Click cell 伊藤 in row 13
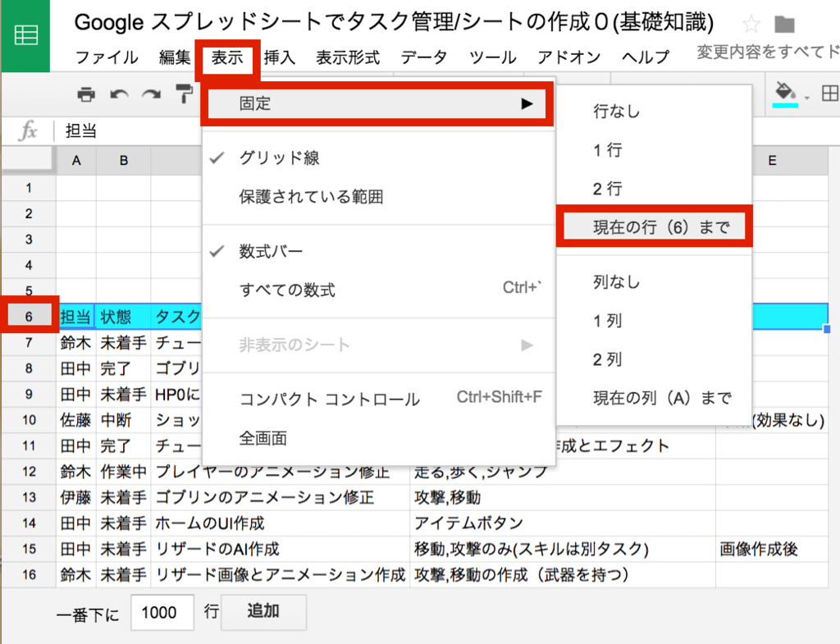This screenshot has height=644, width=840. 76,497
